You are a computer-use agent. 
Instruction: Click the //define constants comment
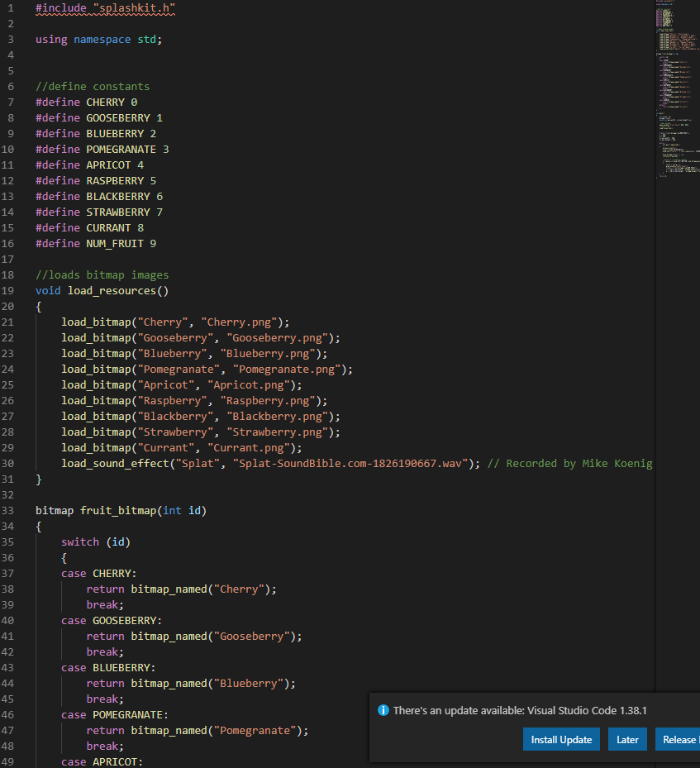tap(92, 86)
